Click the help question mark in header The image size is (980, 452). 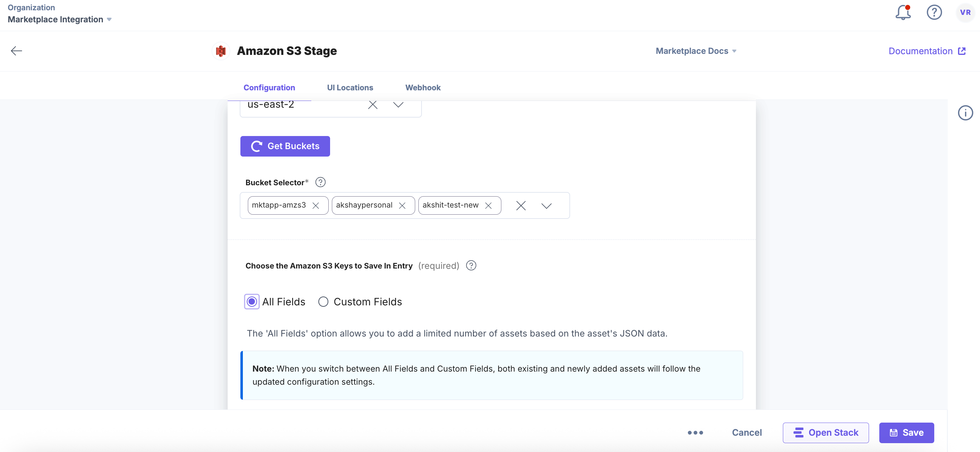(934, 12)
